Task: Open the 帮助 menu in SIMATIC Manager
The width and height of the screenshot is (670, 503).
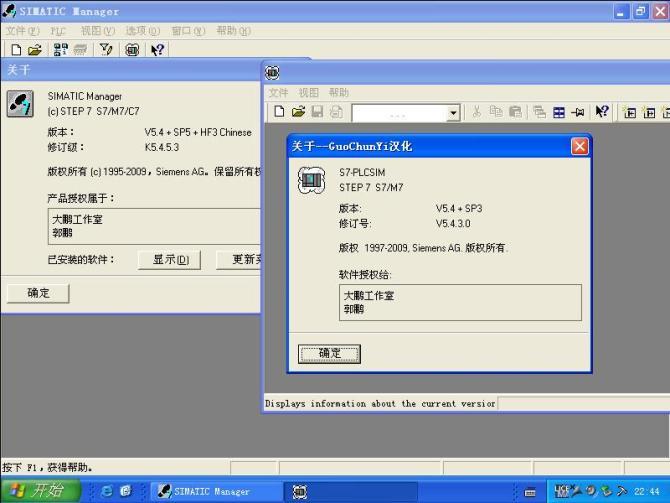Action: (x=233, y=31)
